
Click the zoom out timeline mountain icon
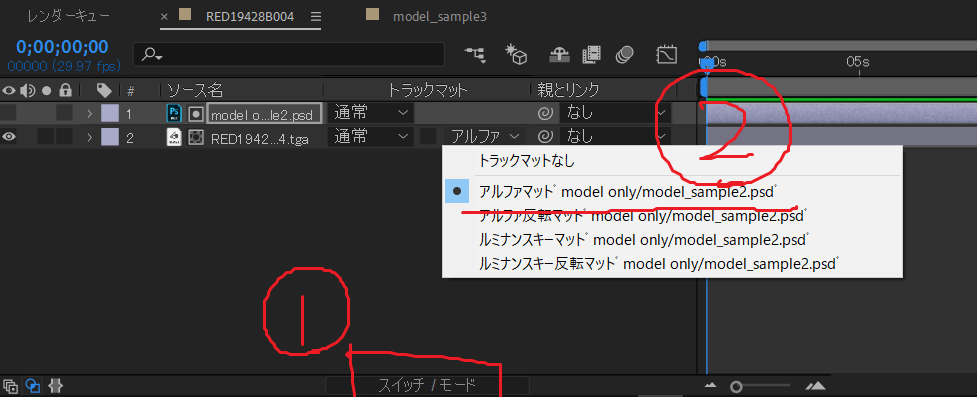[711, 386]
